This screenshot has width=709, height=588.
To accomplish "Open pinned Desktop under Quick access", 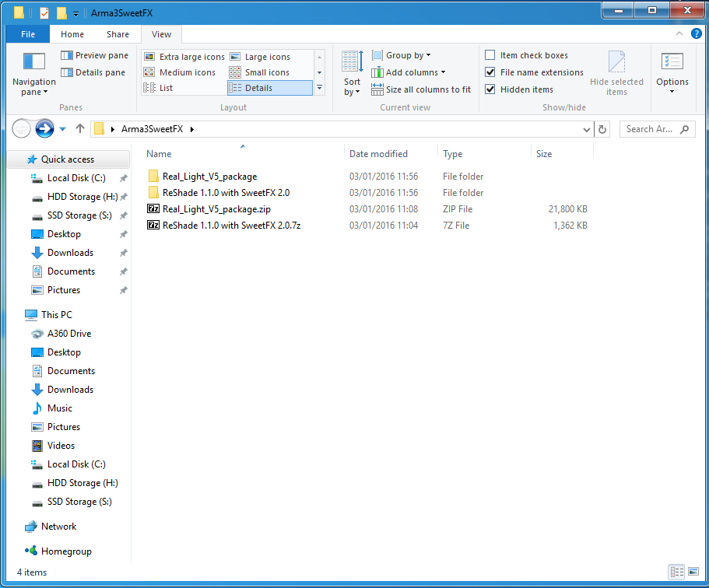I will tap(64, 234).
